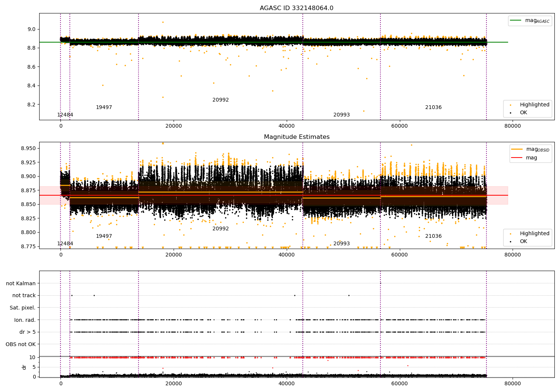Click the '8.6' y-tick of top plot
This screenshot has height=392, width=560.
(x=31, y=67)
